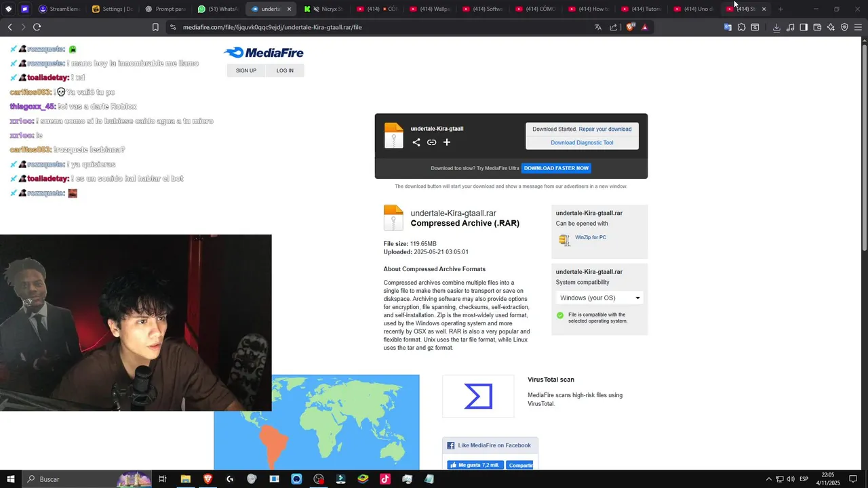Switch to the (414) Softw YouTube tab

click(483, 9)
